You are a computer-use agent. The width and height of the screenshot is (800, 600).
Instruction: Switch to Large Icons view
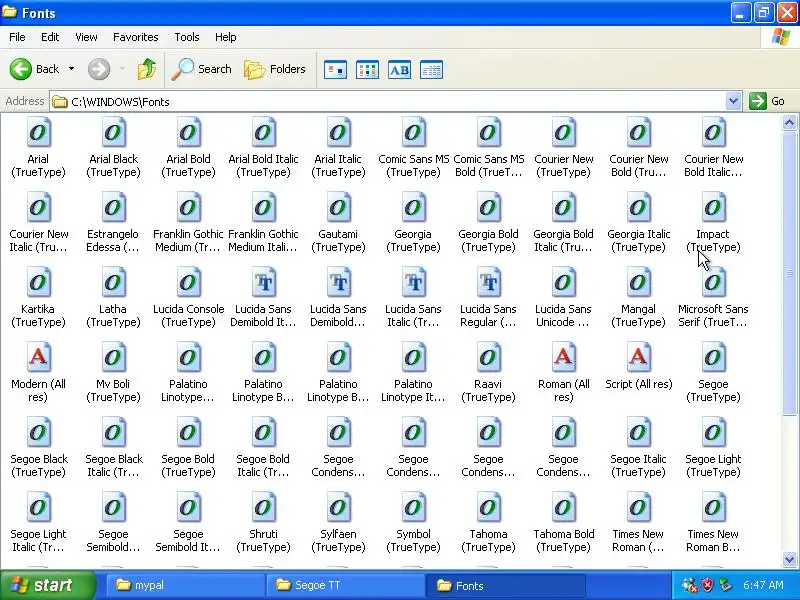335,70
